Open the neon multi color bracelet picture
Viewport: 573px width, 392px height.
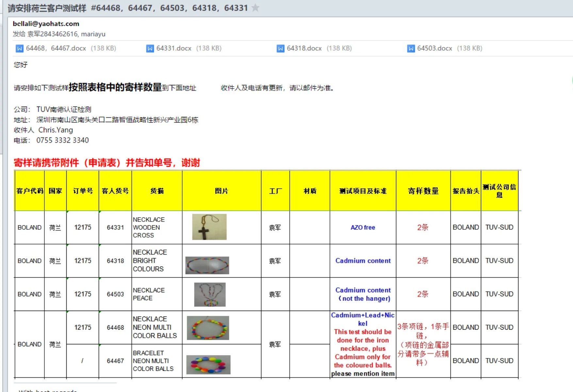coord(208,365)
